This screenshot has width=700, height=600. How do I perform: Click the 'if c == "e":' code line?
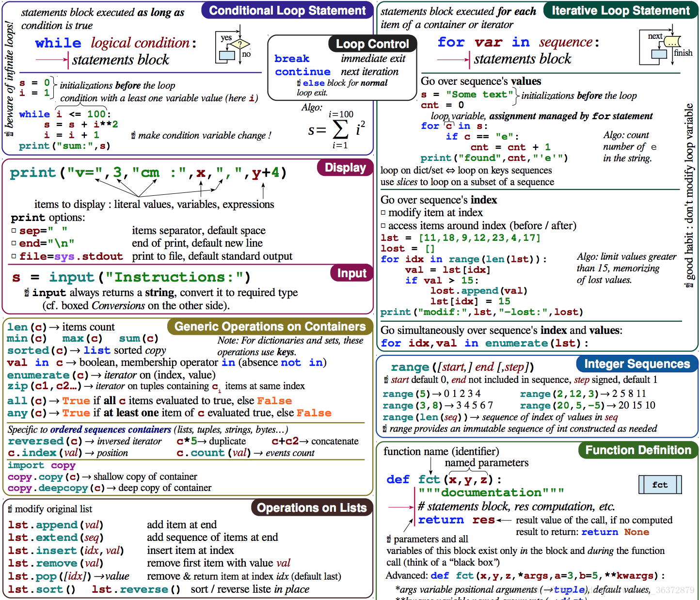click(x=482, y=137)
